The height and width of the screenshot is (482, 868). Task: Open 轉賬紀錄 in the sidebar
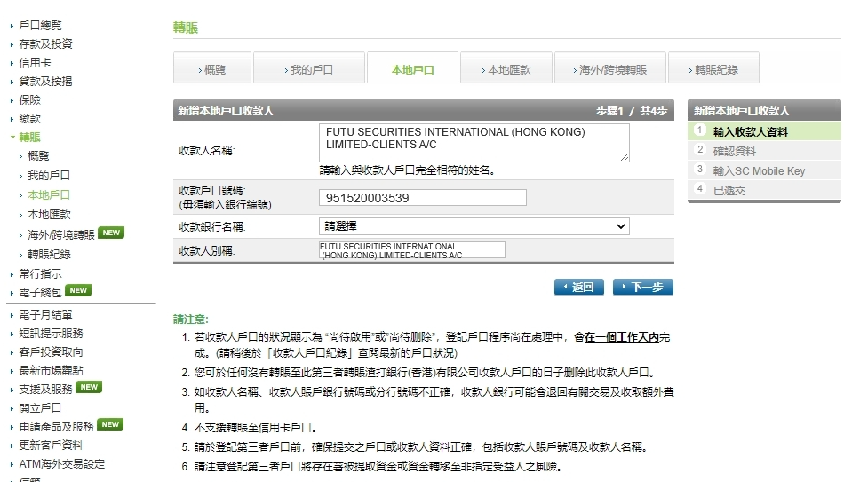(x=49, y=255)
